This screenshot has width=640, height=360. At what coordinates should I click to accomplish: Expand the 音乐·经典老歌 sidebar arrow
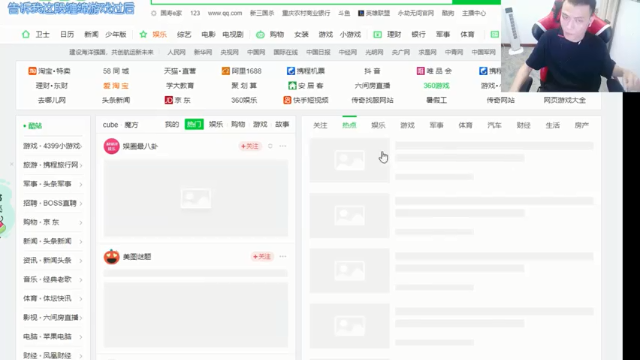[x=81, y=280]
